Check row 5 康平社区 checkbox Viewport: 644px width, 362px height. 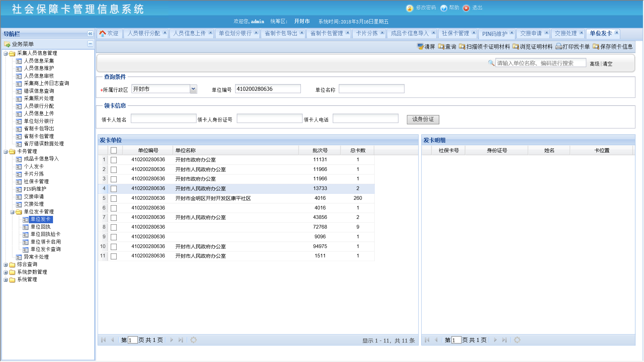pyautogui.click(x=114, y=199)
